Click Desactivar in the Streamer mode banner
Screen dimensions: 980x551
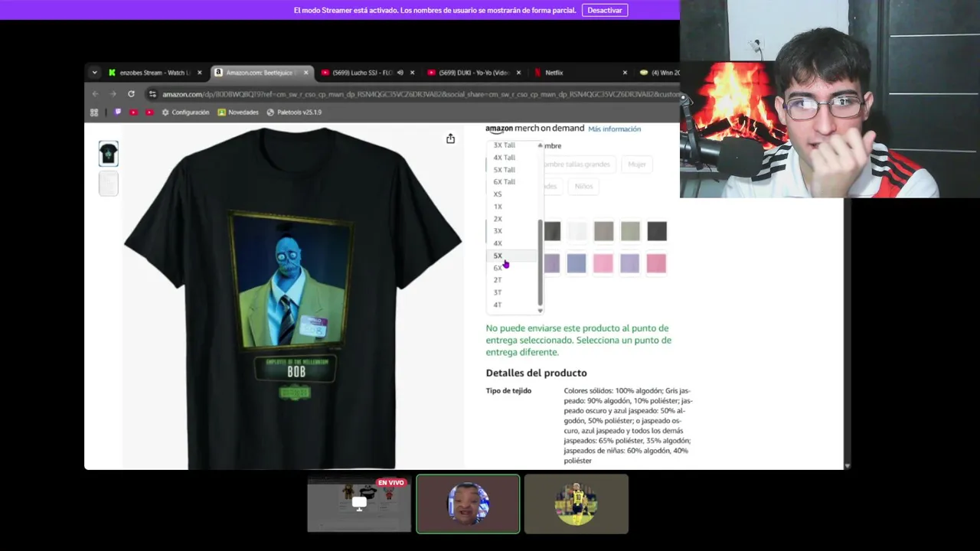click(605, 10)
